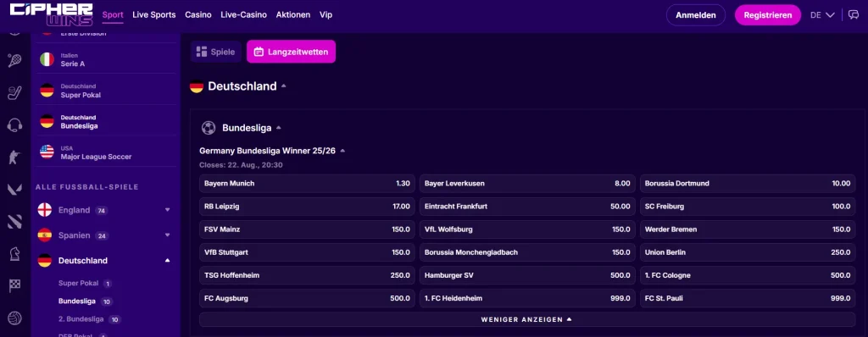Open the DE language dropdown
This screenshot has height=337, width=868.
(822, 15)
